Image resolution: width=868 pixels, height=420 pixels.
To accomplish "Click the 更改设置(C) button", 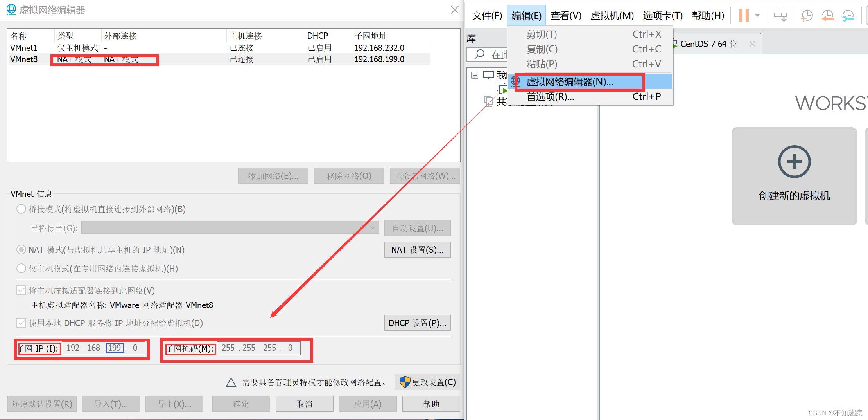I will (427, 382).
